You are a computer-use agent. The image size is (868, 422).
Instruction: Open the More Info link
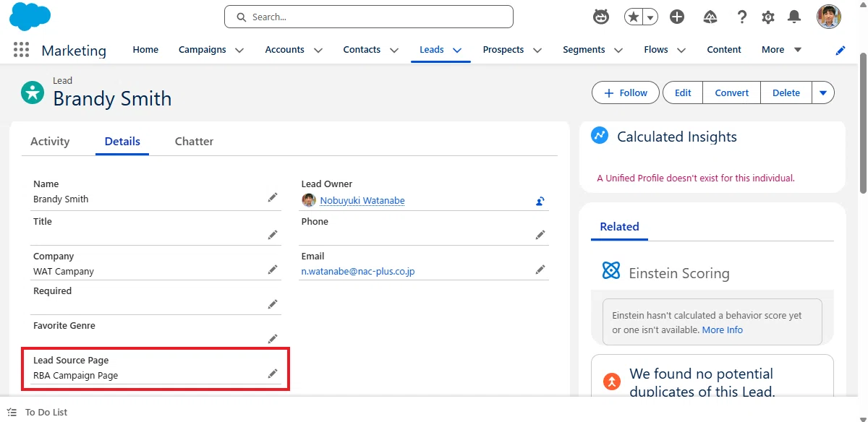[x=723, y=330]
